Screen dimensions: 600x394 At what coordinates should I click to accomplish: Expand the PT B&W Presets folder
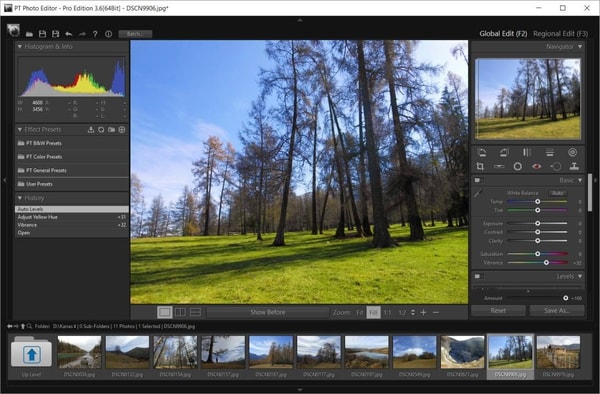pyautogui.click(x=72, y=143)
